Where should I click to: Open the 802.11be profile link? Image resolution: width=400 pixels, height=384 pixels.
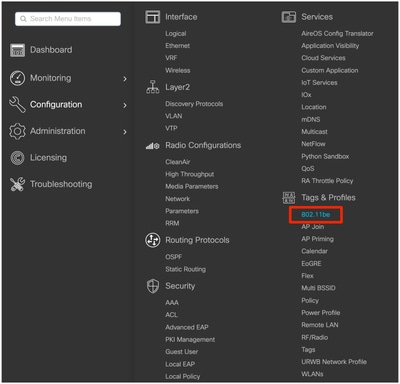316,215
